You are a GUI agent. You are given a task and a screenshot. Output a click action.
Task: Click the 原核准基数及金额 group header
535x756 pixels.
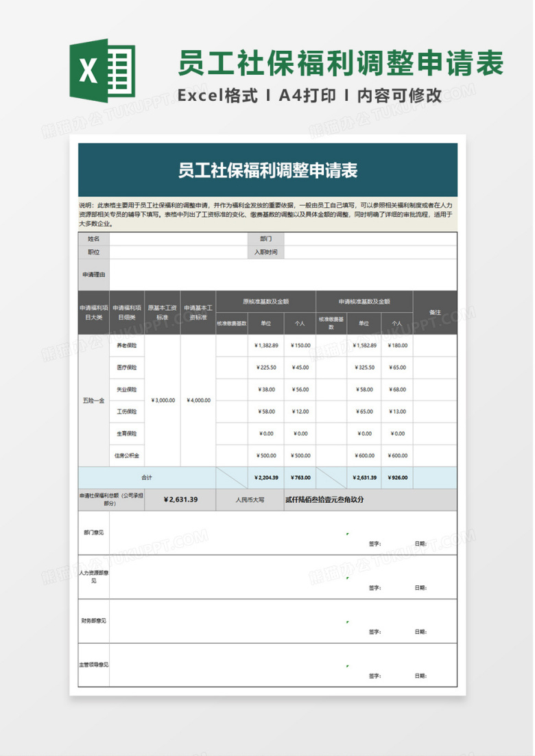[265, 302]
